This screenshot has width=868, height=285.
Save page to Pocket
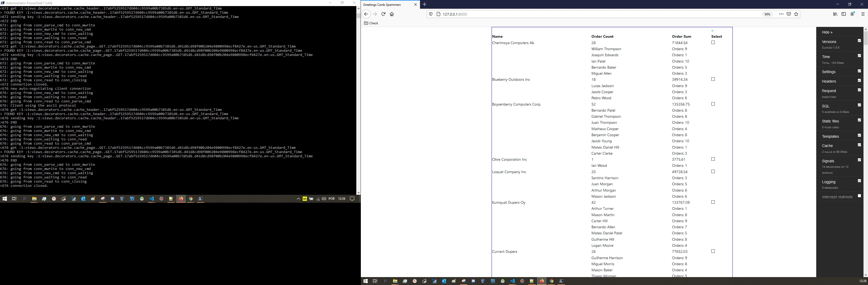(x=789, y=14)
